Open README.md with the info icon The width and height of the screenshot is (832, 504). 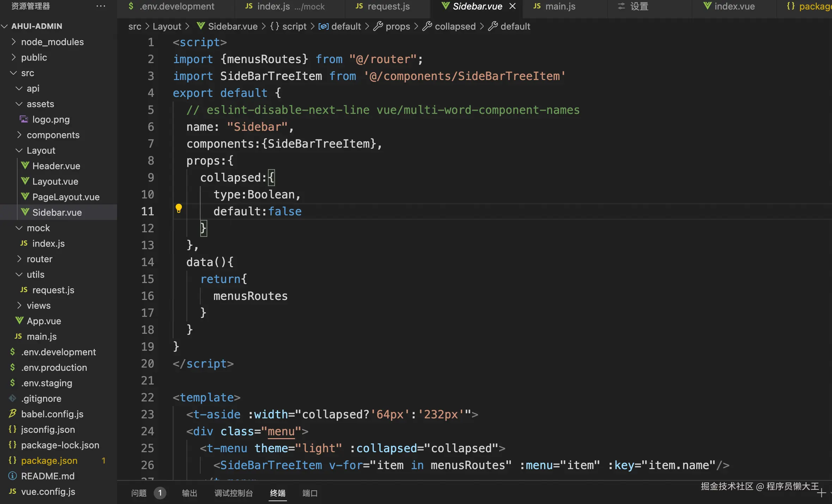pyautogui.click(x=48, y=476)
